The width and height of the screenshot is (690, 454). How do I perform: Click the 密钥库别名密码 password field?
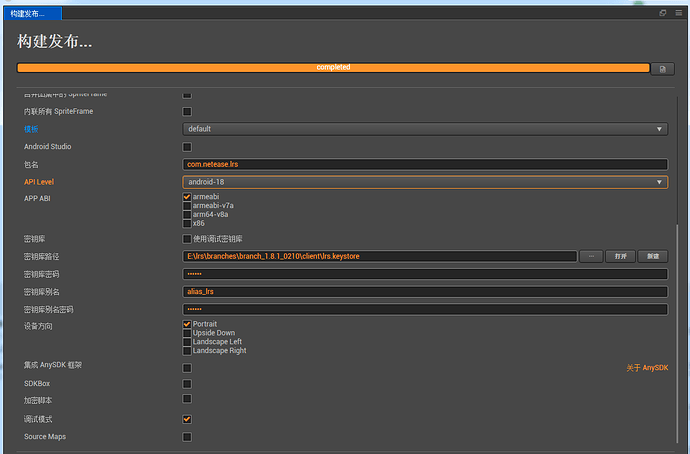(425, 309)
